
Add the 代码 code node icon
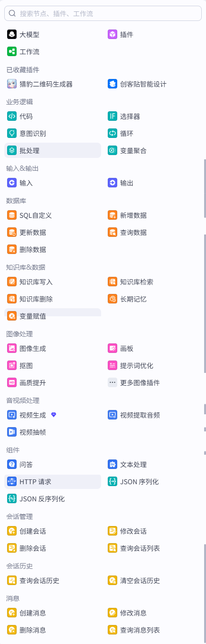[x=12, y=116]
